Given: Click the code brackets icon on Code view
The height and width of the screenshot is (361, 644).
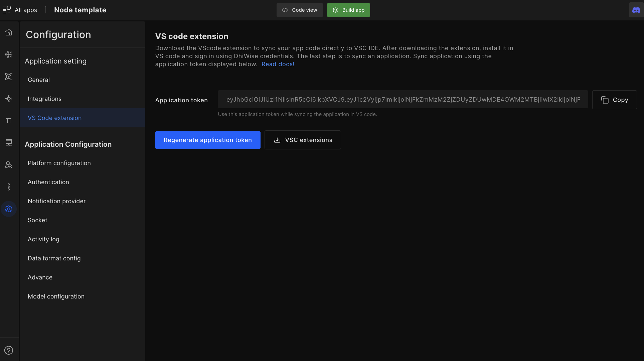Looking at the screenshot, I should pos(285,10).
